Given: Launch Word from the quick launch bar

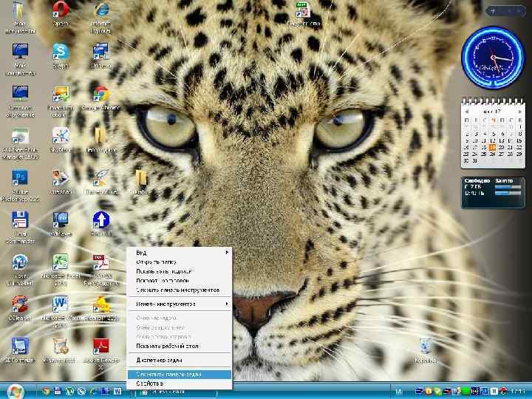Looking at the screenshot, I should 117,392.
